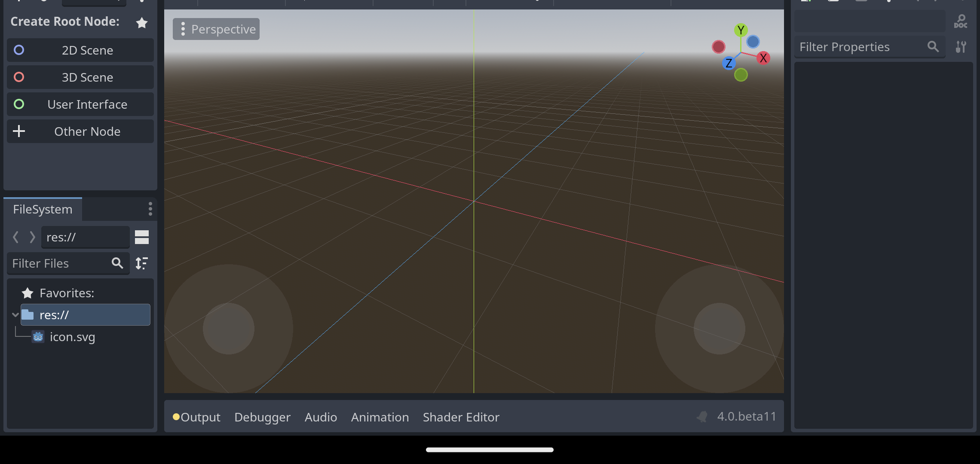Open file sort options in FileSystem dock
The width and height of the screenshot is (980, 464).
pos(142,263)
